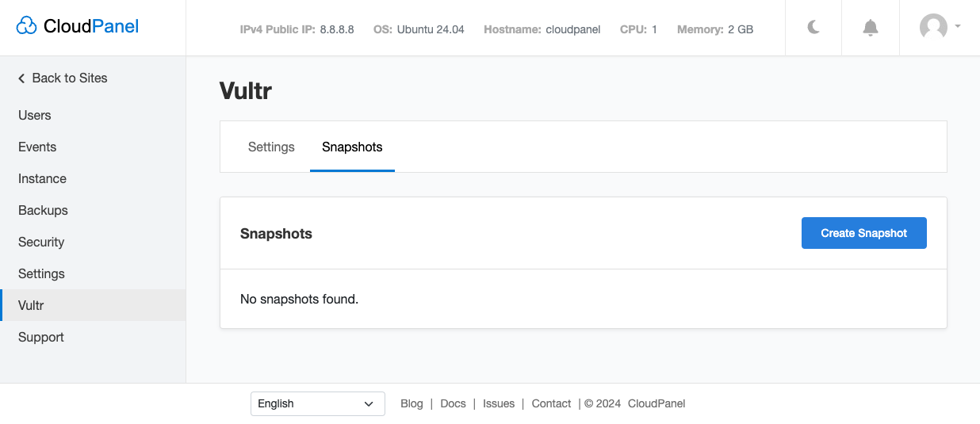Expand the user account dropdown arrow
The width and height of the screenshot is (980, 424).
pyautogui.click(x=958, y=26)
